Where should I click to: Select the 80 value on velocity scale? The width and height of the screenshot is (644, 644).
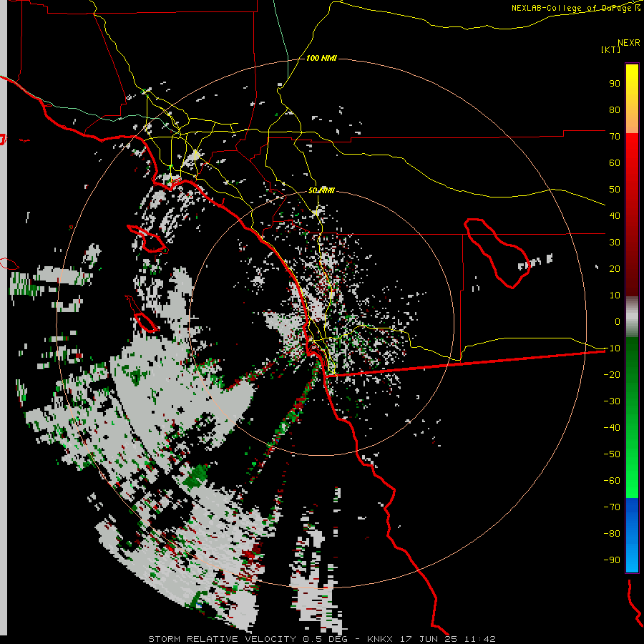(x=615, y=110)
